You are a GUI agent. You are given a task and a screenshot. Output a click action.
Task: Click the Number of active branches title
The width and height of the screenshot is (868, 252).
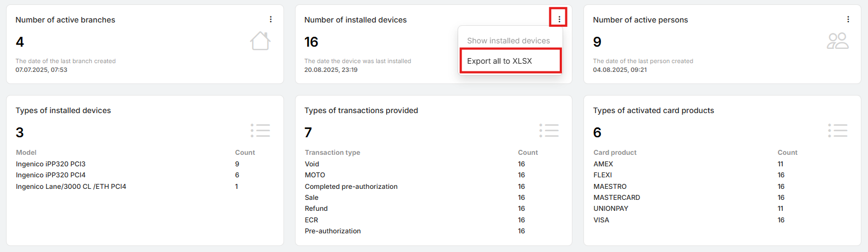point(65,20)
